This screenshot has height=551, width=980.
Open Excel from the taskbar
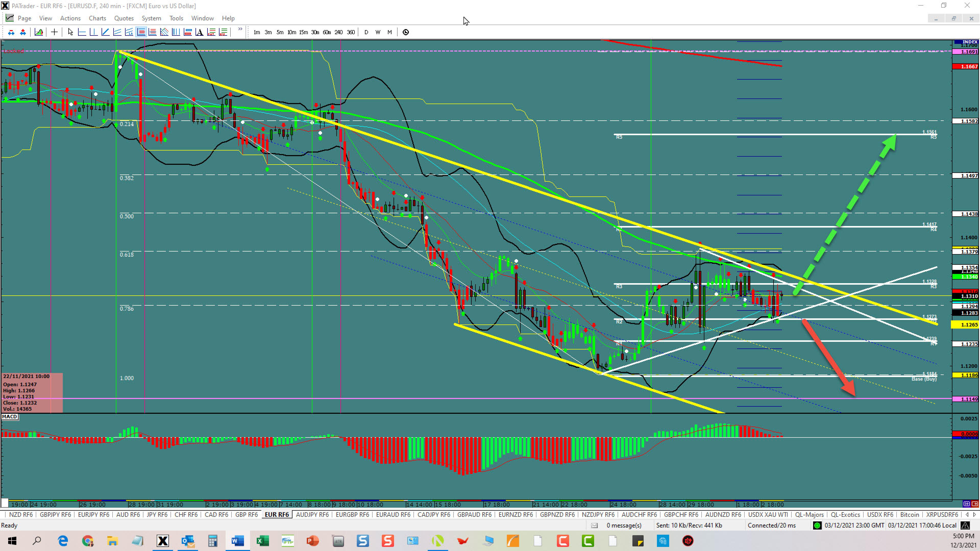pos(263,541)
